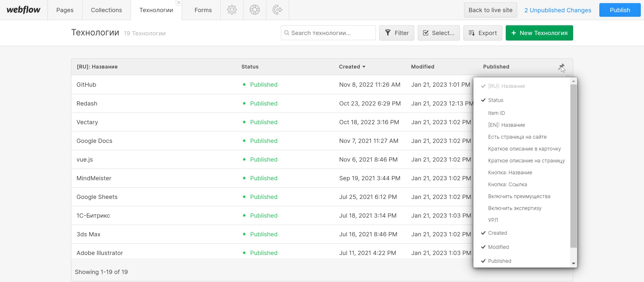This screenshot has width=644, height=282.
Task: Create a New Технология item
Action: pos(539,33)
